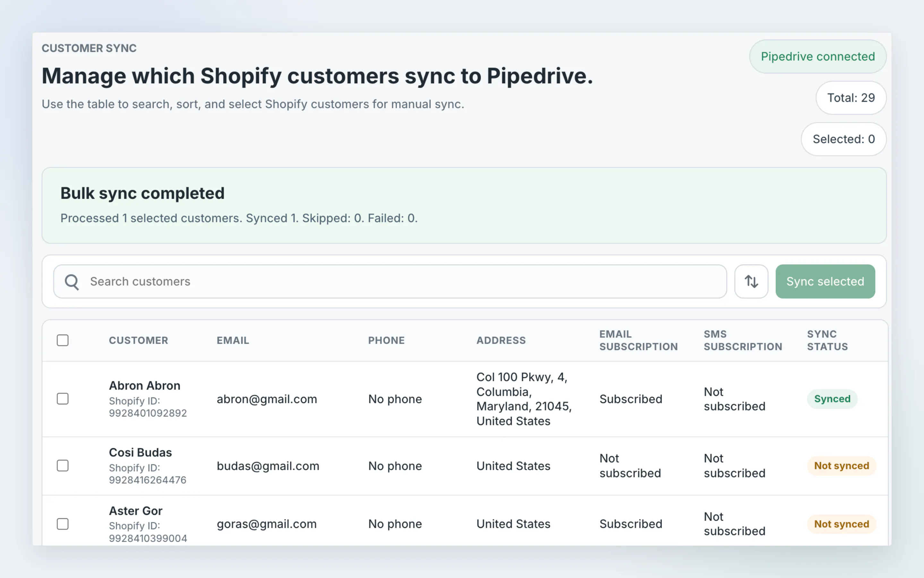Click Shopify ID 9928410399004
The height and width of the screenshot is (578, 924).
click(x=148, y=532)
